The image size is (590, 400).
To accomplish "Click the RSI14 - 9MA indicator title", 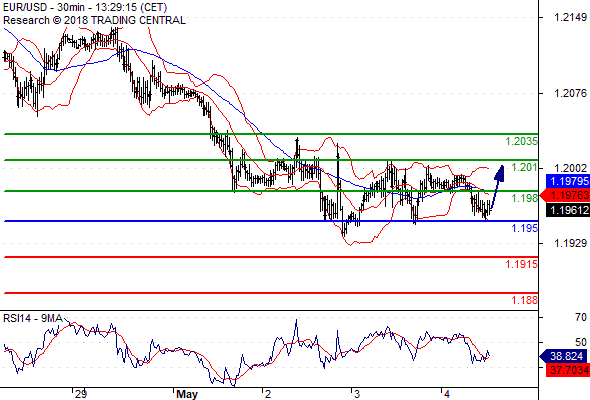I will click(33, 318).
